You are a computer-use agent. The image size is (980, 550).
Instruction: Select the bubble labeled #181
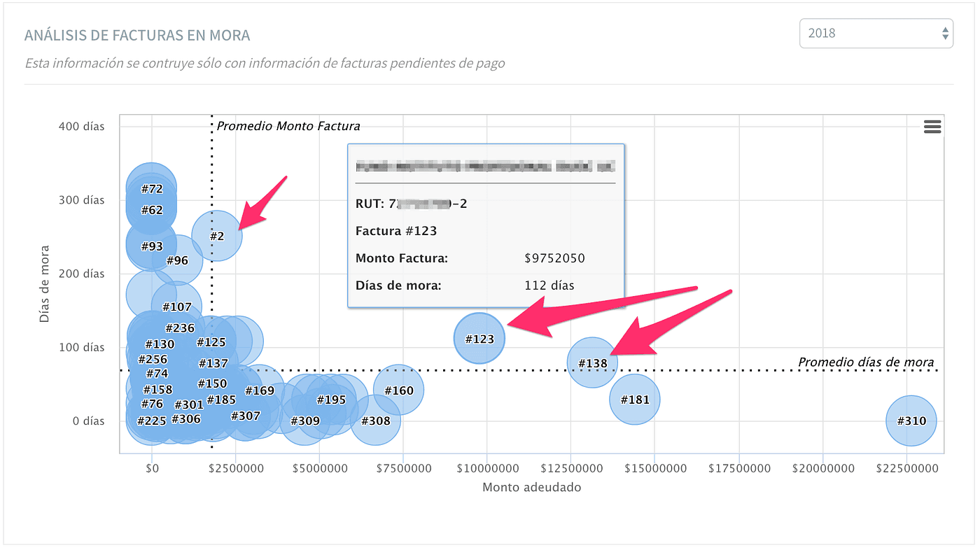[x=635, y=400]
